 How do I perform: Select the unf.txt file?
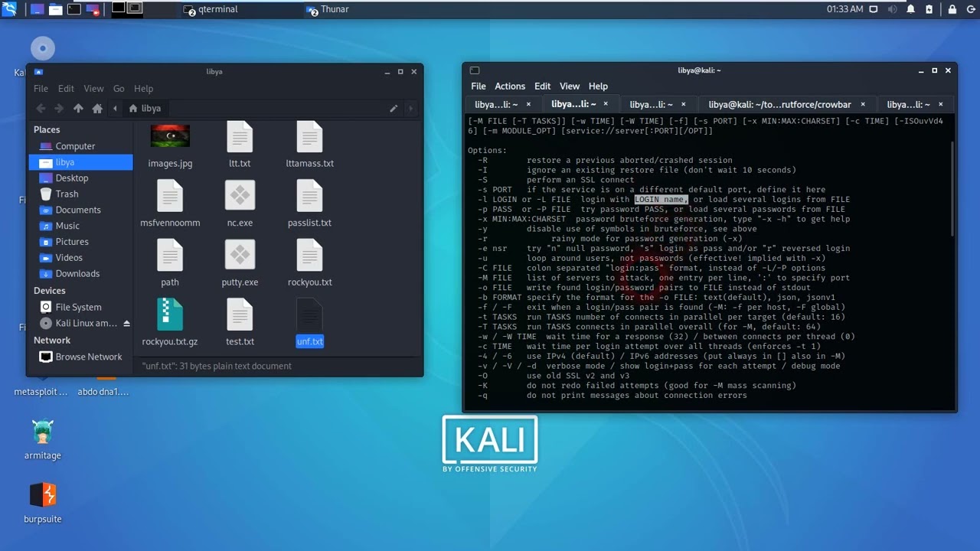tap(309, 323)
